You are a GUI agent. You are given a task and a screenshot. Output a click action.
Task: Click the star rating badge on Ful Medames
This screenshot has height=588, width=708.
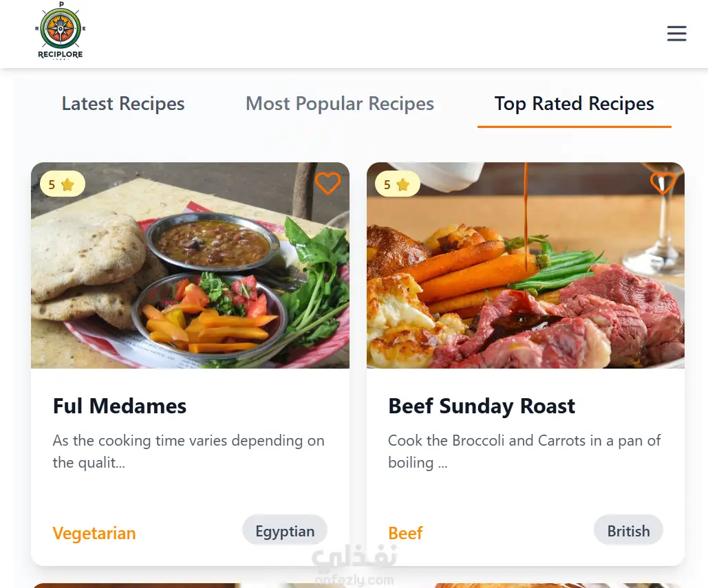pos(63,184)
